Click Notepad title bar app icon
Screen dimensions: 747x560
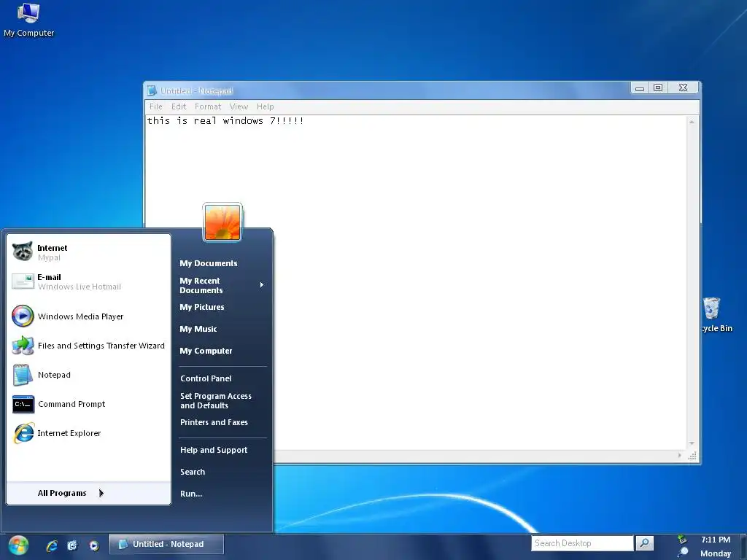[x=152, y=90]
